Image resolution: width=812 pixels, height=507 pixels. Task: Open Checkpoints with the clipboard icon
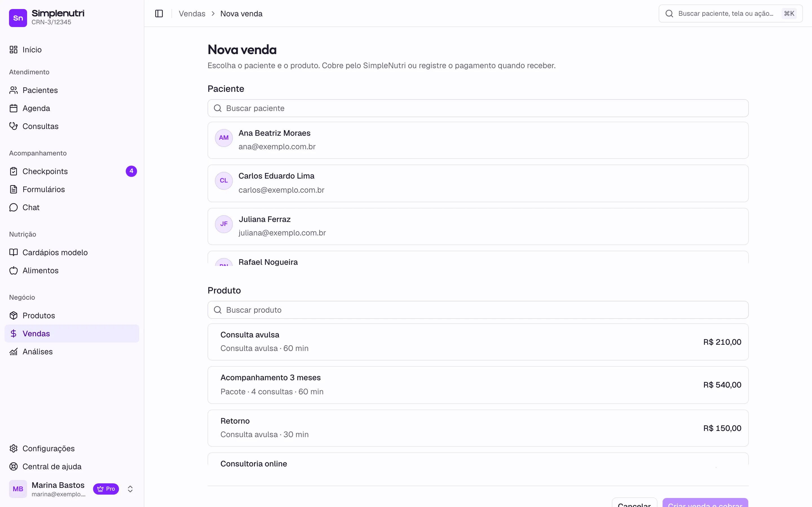click(14, 171)
